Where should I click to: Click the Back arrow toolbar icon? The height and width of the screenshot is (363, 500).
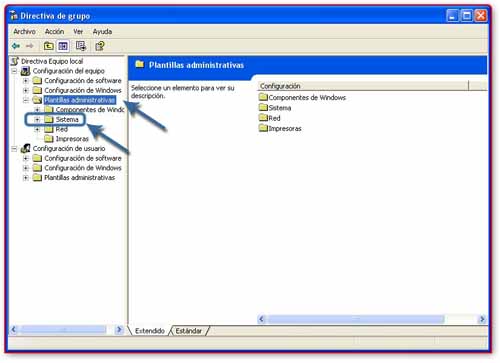16,46
